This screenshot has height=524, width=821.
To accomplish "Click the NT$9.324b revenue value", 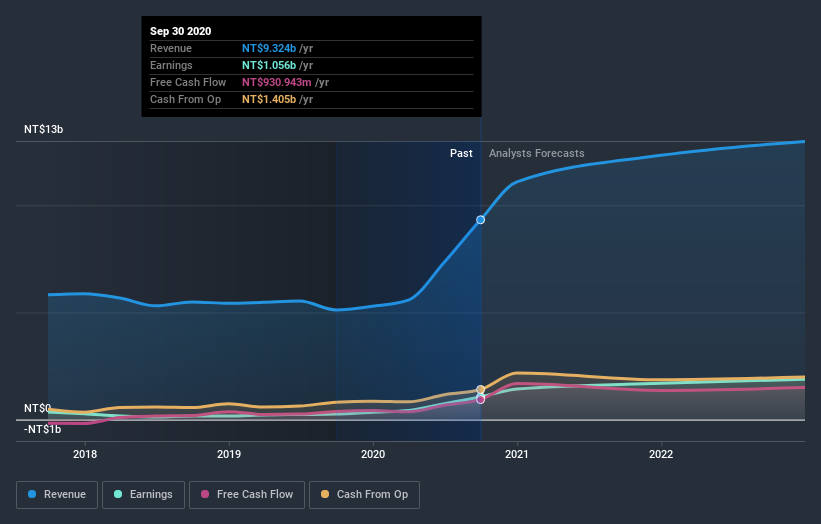I will (269, 48).
